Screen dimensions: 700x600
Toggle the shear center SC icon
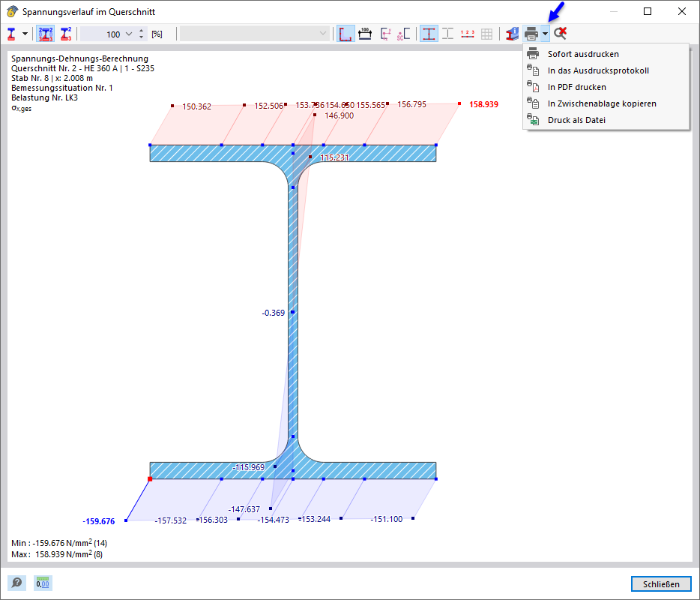pyautogui.click(x=403, y=34)
